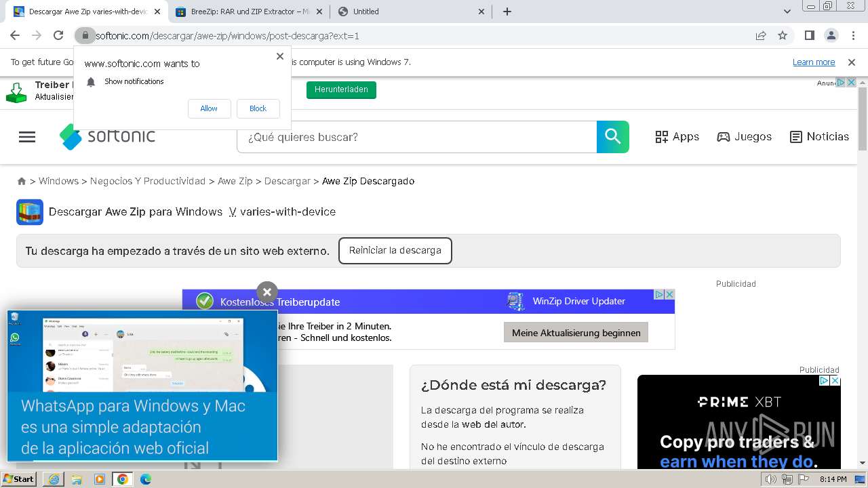Image resolution: width=868 pixels, height=488 pixels.
Task: Share this page icon in address bar
Action: coord(761,35)
